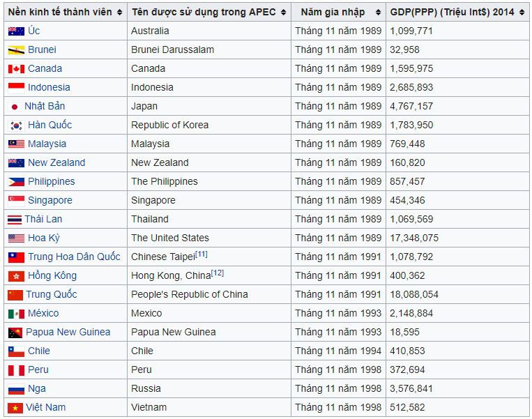
Task: Click the 'Vietnam' APEC name cell
Action: click(x=209, y=407)
